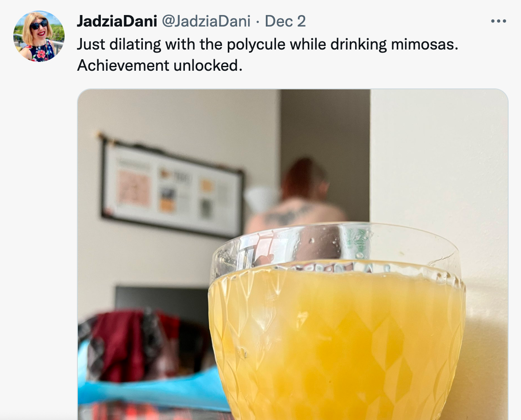Open the three-dot more options menu
The image size is (521, 420).
point(498,21)
